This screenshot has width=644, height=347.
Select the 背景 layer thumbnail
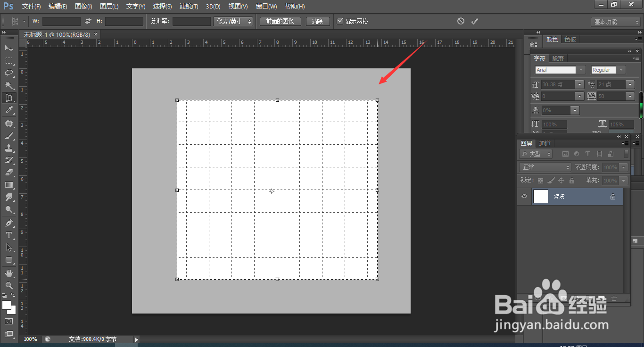point(540,197)
